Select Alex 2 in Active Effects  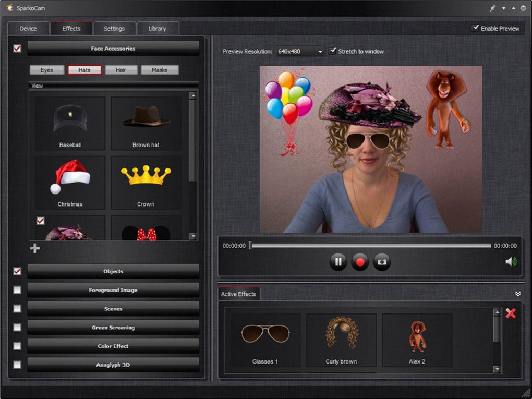point(417,340)
